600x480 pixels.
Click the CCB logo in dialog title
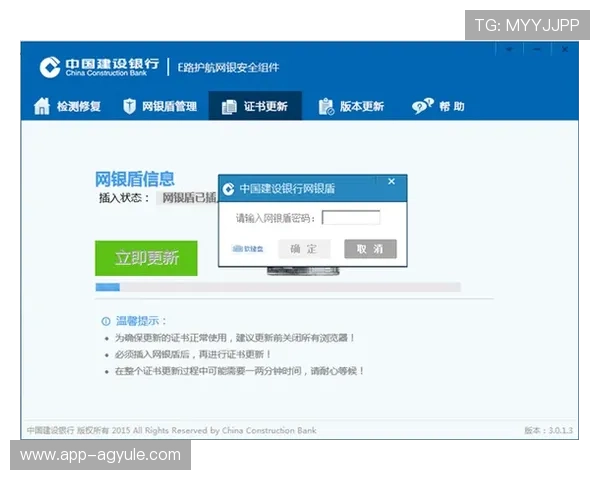(x=228, y=189)
